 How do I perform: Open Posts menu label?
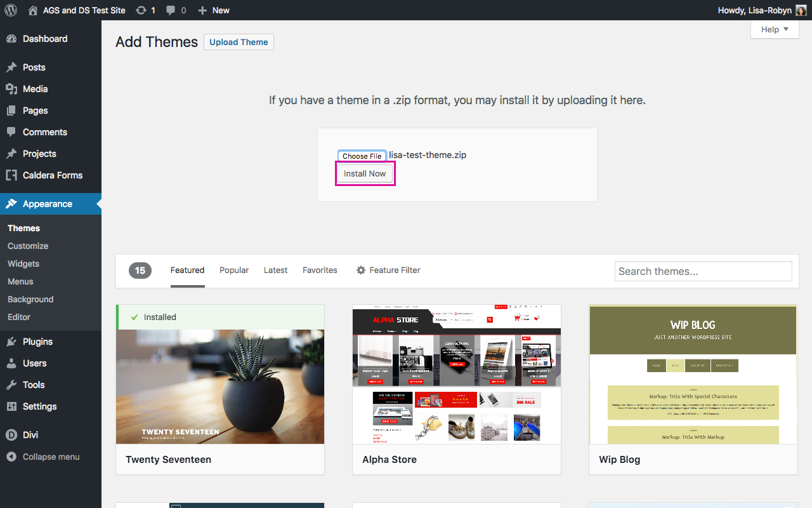(34, 67)
